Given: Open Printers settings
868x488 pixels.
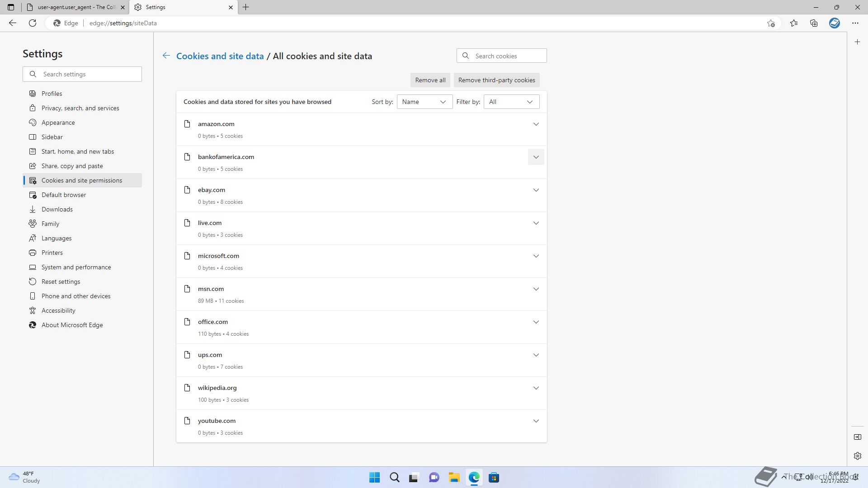Looking at the screenshot, I should coord(82,253).
